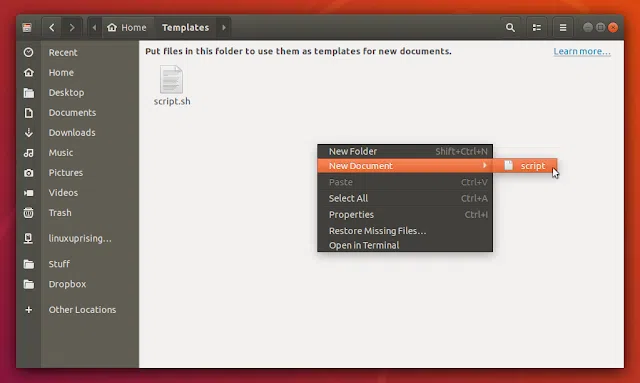This screenshot has width=640, height=383.
Task: Open linuxuprising… bookmark label
Action: (x=80, y=238)
